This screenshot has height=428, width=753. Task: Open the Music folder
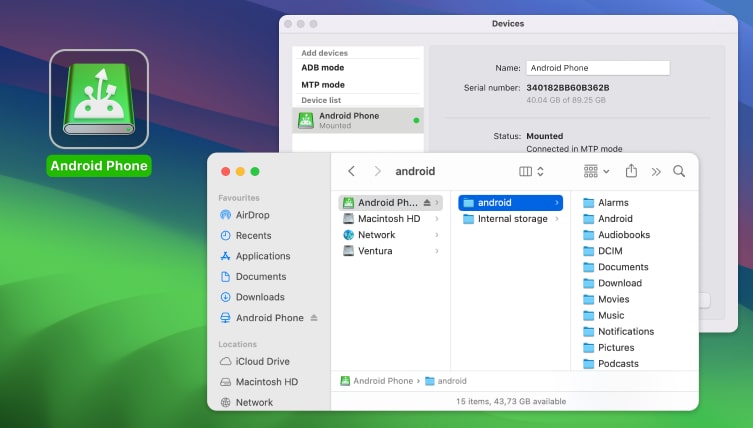(604, 315)
